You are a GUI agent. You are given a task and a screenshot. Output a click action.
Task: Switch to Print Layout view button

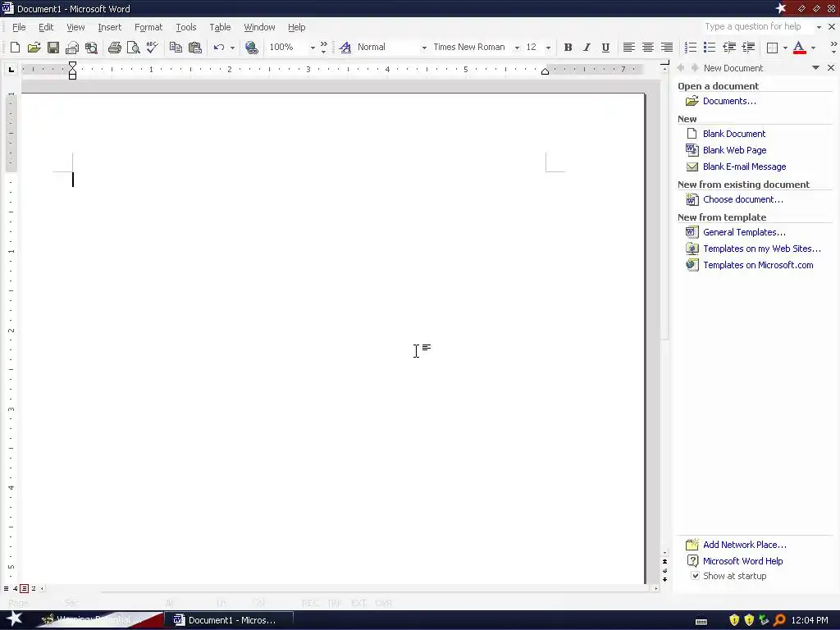click(x=24, y=588)
